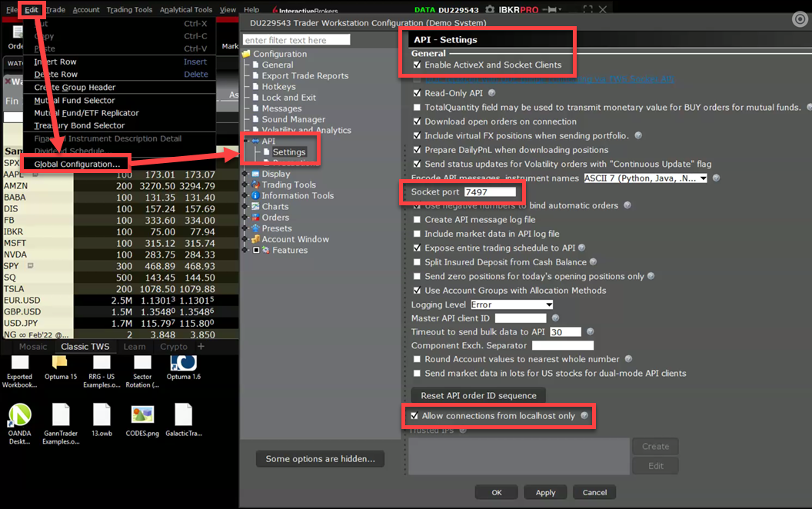Click the Information Tools info icon
Viewport: 812px width, 509px height.
pos(255,196)
